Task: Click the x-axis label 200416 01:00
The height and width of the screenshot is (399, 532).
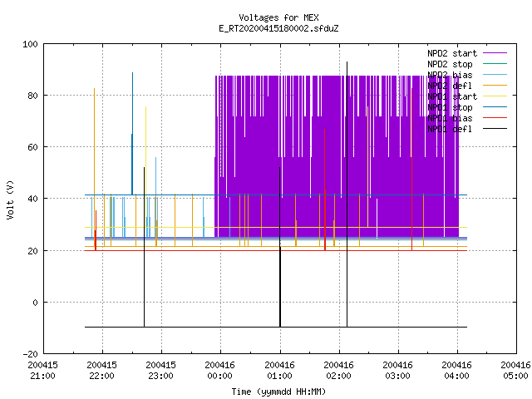Action: tap(279, 371)
